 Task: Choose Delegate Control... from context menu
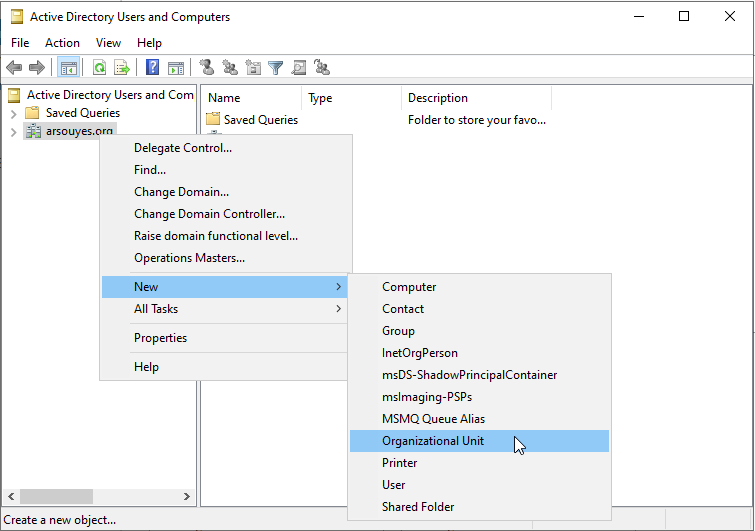coord(224,148)
